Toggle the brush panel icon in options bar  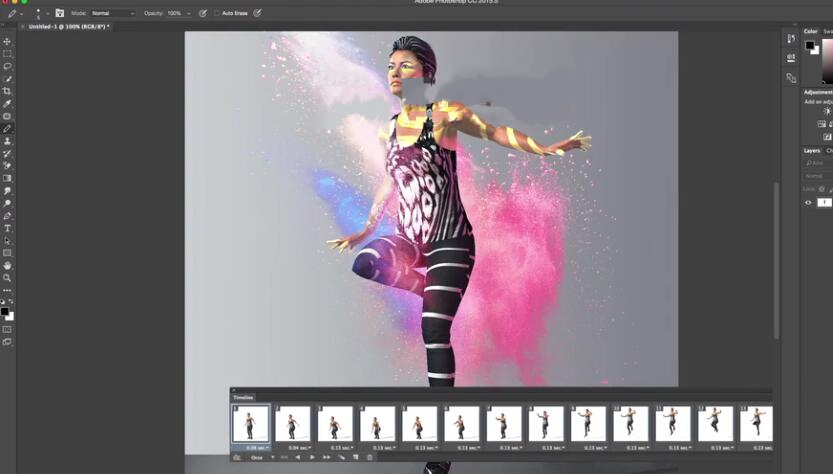click(60, 13)
